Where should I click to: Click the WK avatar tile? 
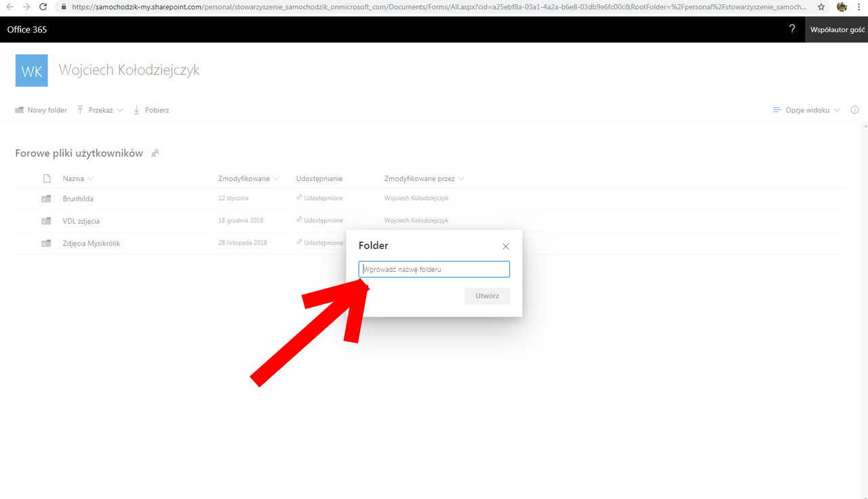(x=31, y=70)
